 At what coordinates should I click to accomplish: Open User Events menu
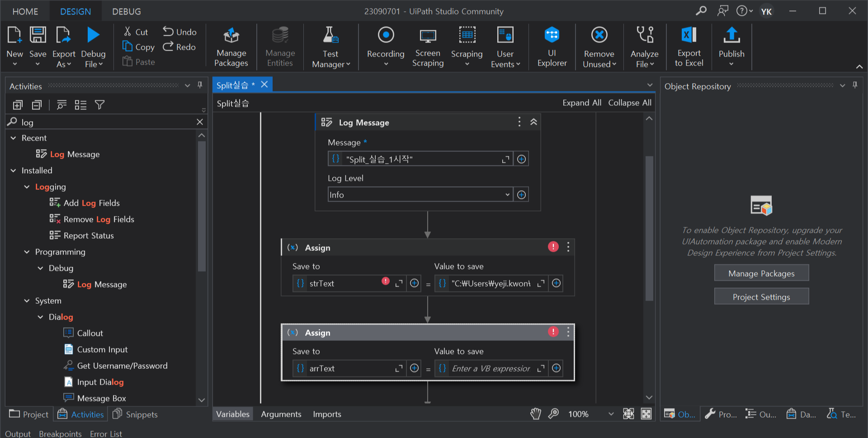pos(505,47)
